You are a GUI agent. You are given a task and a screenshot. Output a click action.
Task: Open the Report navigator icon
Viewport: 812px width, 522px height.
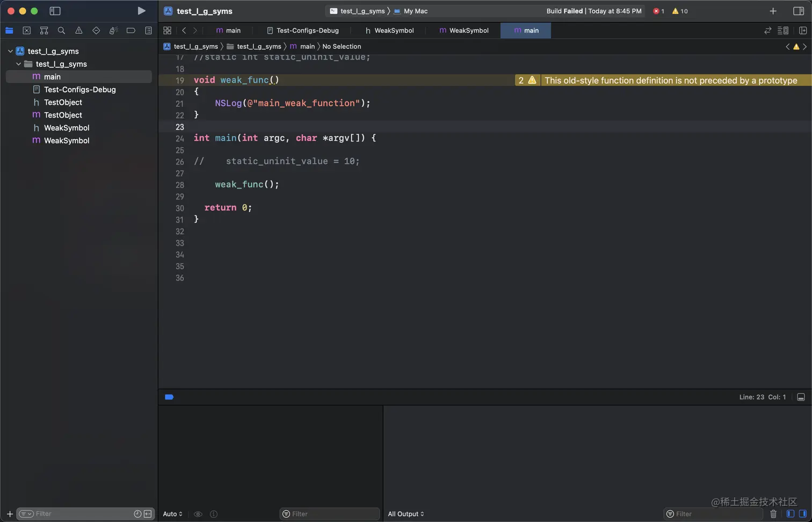[x=148, y=31]
